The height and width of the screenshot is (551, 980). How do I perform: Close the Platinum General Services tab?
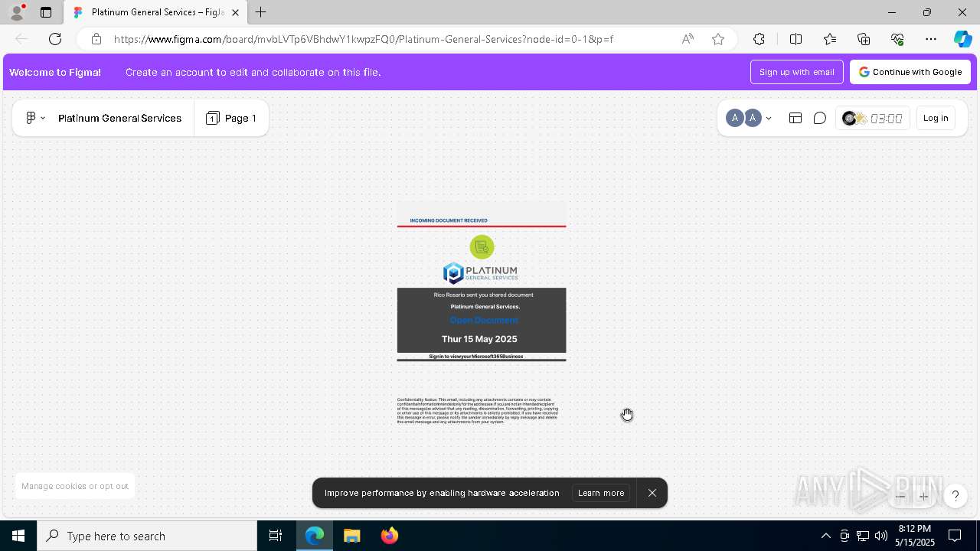[235, 12]
